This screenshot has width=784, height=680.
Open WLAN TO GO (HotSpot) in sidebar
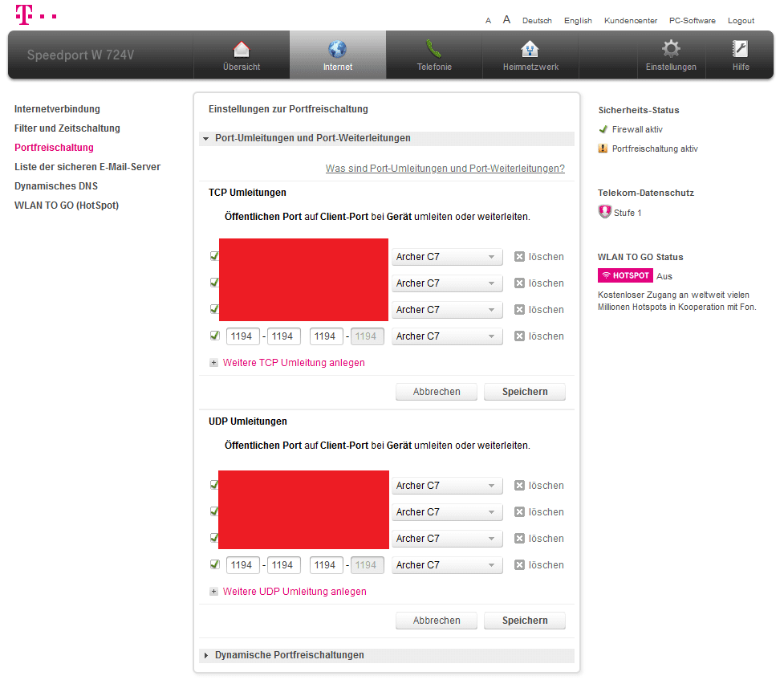click(67, 206)
